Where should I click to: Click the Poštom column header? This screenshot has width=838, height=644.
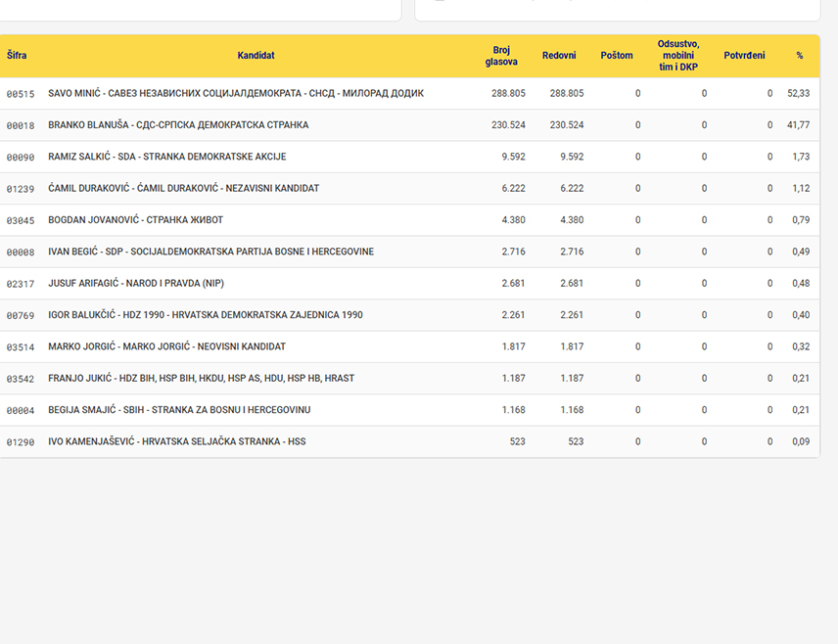click(617, 56)
